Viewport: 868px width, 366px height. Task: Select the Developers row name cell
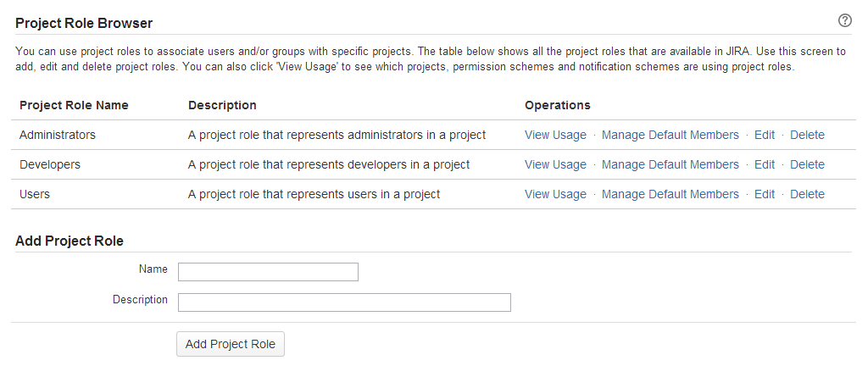pyautogui.click(x=50, y=164)
